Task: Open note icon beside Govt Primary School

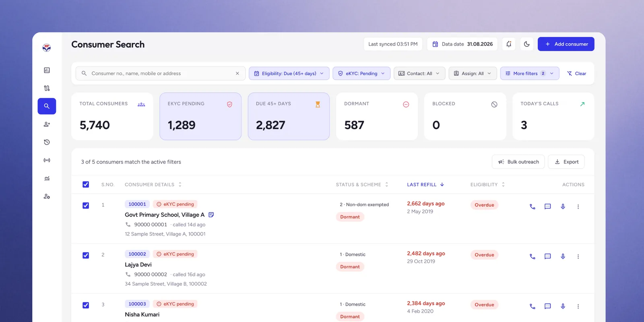Action: tap(211, 215)
